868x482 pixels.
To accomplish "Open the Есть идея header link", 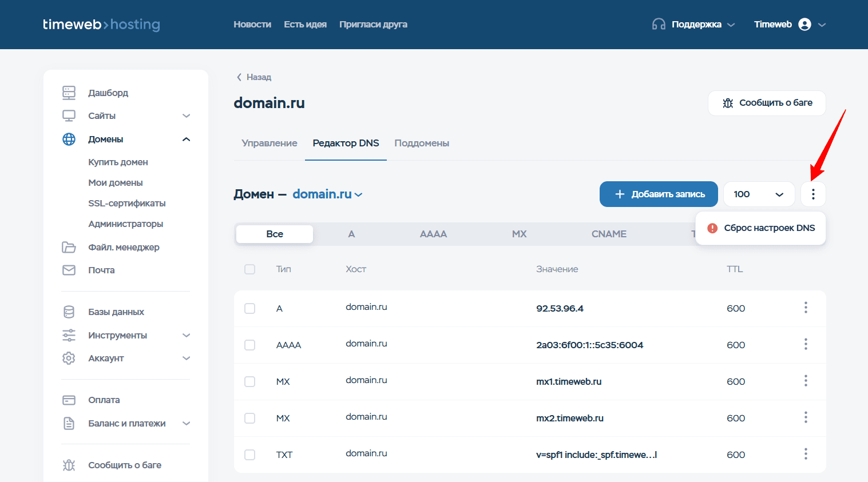I will pos(305,24).
